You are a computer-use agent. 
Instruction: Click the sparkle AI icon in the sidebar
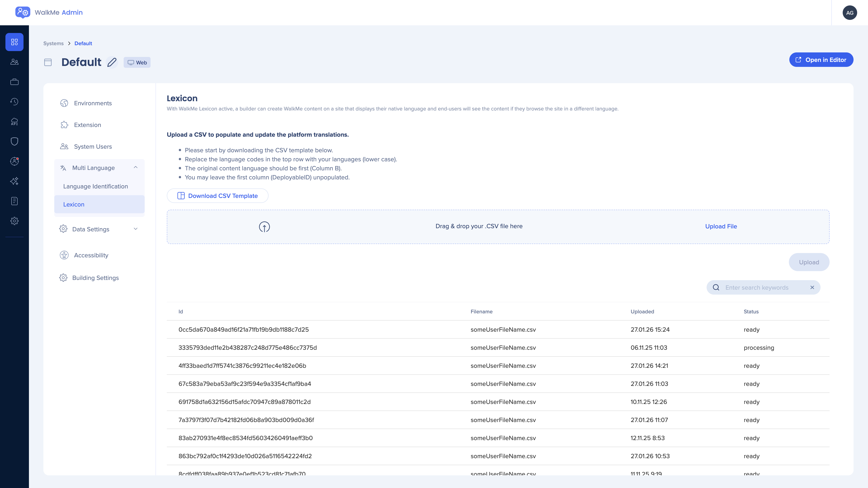[14, 181]
